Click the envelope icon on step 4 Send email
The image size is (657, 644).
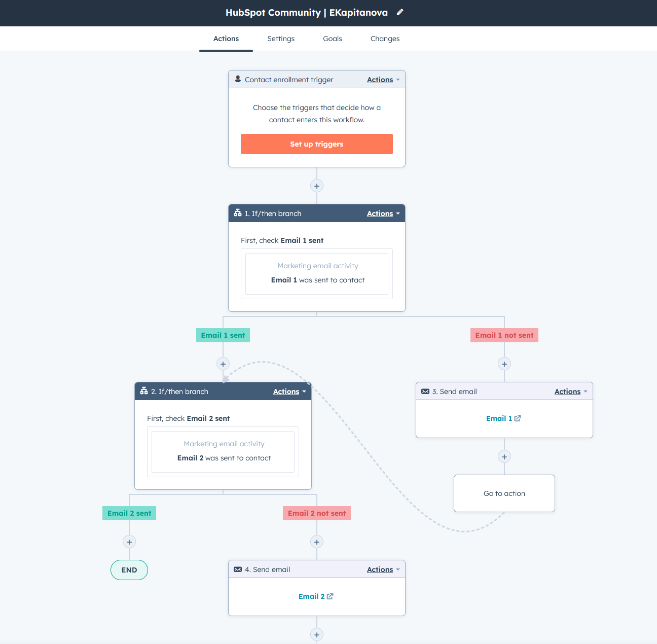(238, 569)
